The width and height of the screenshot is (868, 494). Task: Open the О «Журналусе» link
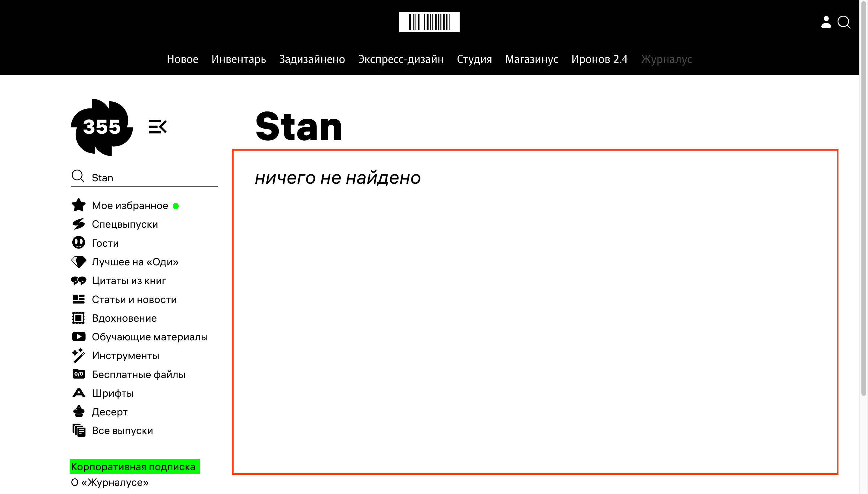coord(109,483)
